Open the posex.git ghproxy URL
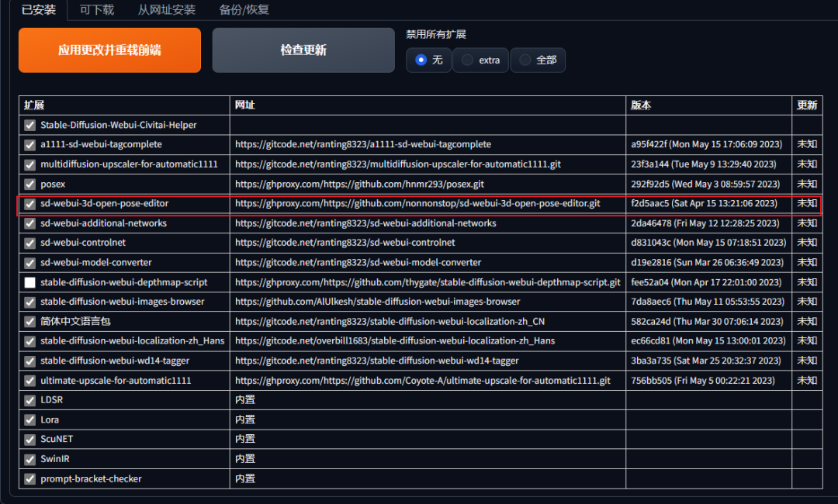Viewport: 838px width, 504px height. (359, 184)
